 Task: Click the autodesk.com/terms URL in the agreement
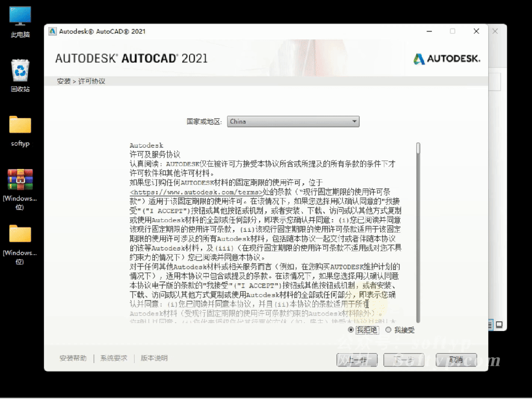coord(196,193)
